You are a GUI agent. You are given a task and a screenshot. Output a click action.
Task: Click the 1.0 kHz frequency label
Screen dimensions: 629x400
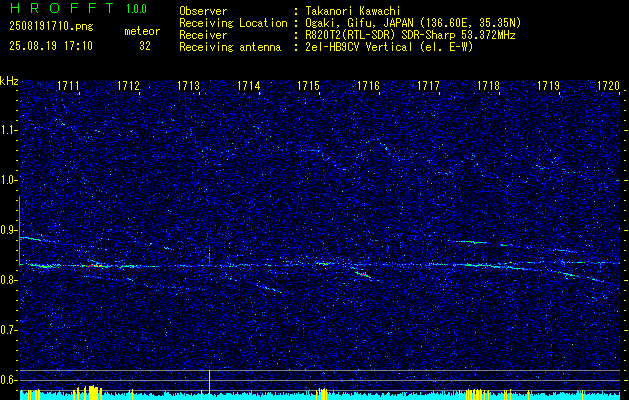[x=7, y=181]
